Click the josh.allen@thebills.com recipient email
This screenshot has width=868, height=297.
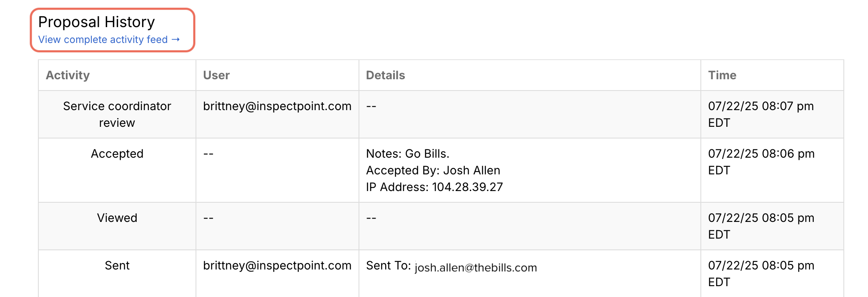[x=476, y=267]
